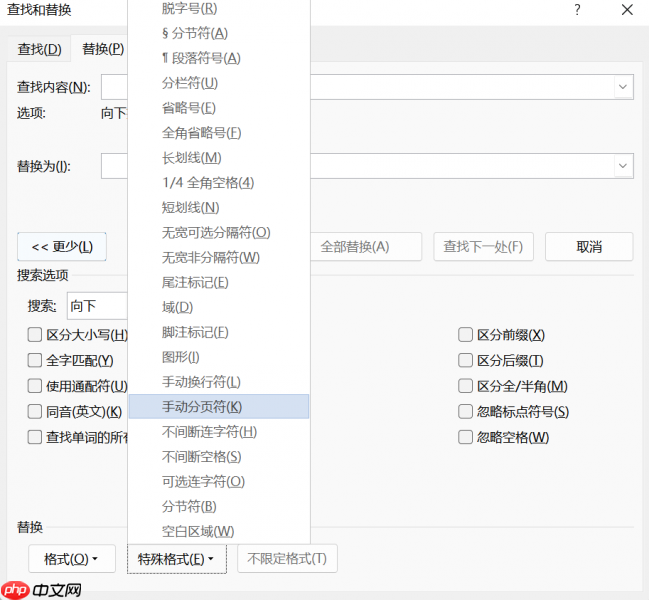The width and height of the screenshot is (649, 600).
Task: Select § 分节符(A) menu item
Action: 219,33
